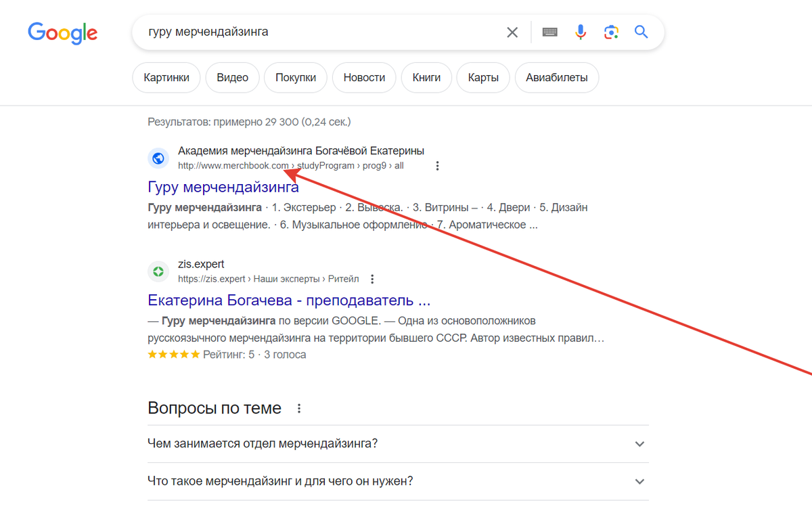Image resolution: width=812 pixels, height=511 pixels.
Task: Click the zis.expert site favicon
Action: [158, 271]
